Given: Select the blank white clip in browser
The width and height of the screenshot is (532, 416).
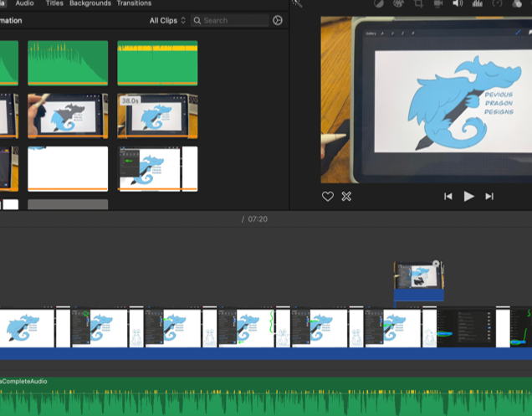Looking at the screenshot, I should 68,169.
